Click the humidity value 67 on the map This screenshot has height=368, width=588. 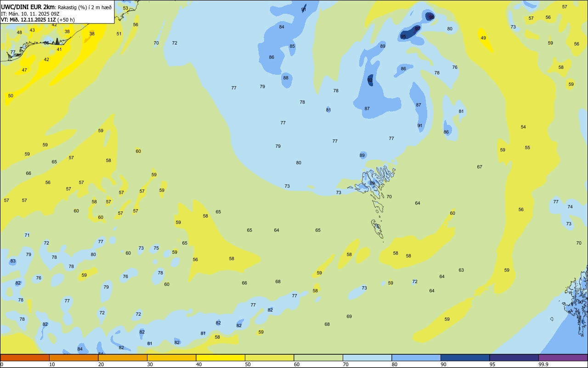click(x=480, y=167)
